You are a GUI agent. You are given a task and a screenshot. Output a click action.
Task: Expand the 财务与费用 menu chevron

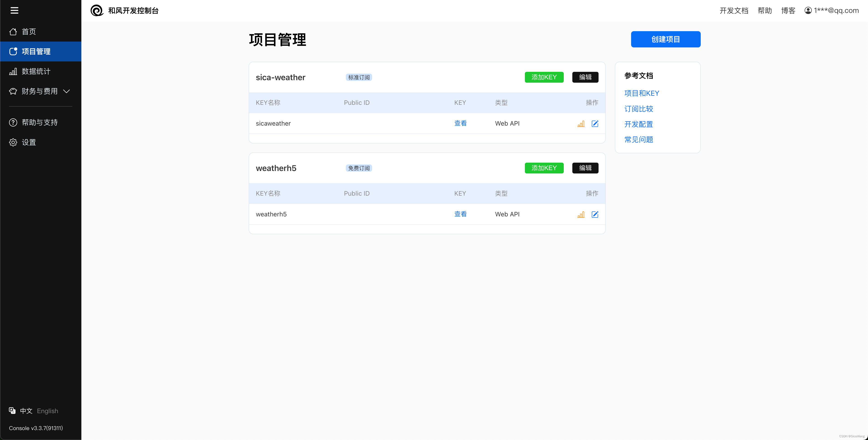[66, 91]
